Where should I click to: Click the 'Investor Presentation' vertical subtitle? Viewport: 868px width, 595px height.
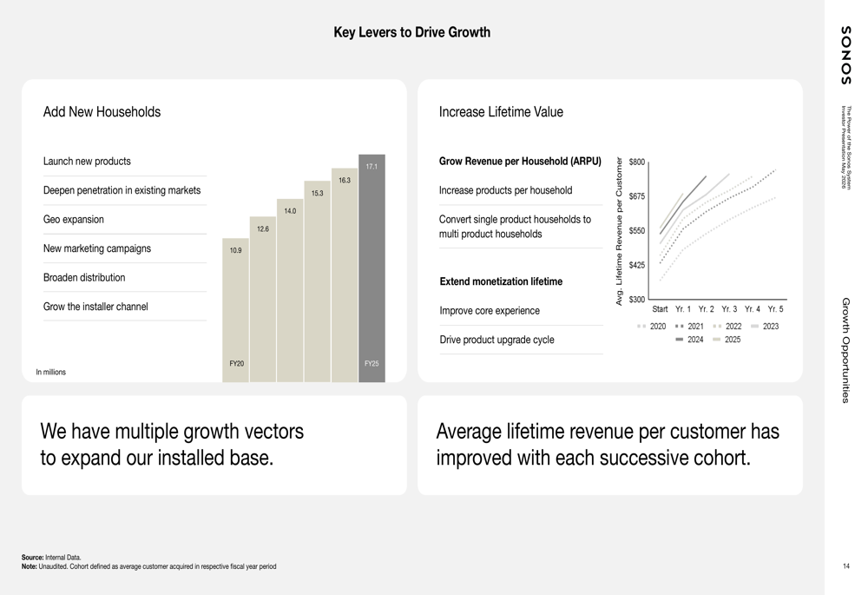(x=844, y=148)
